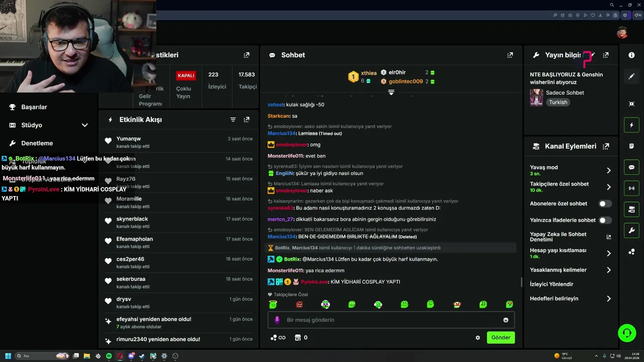
Task: Click username mertcn_27 in chat
Action: click(x=280, y=219)
